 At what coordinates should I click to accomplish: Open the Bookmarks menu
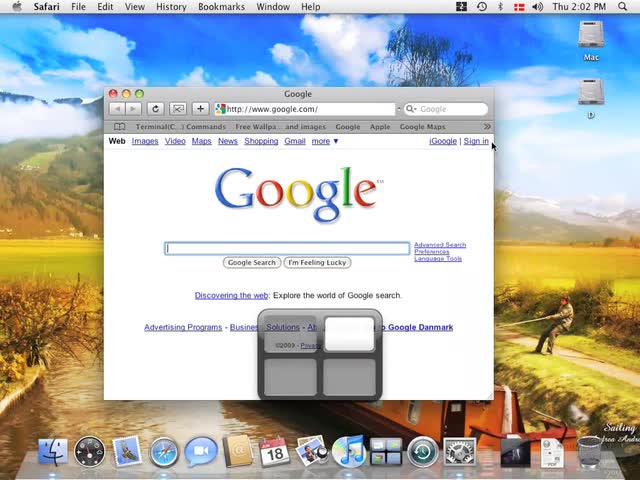222,7
